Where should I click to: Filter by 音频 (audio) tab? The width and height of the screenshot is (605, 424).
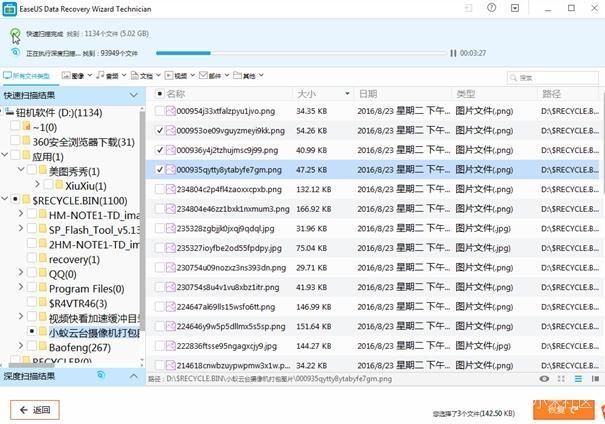pos(107,76)
